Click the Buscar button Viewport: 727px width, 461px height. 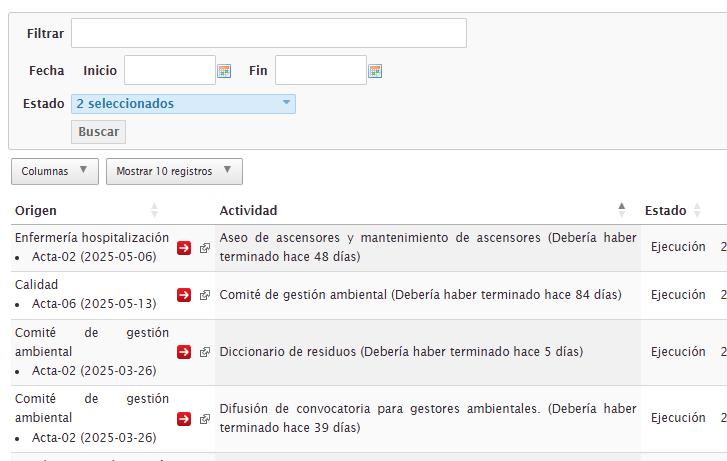click(98, 132)
